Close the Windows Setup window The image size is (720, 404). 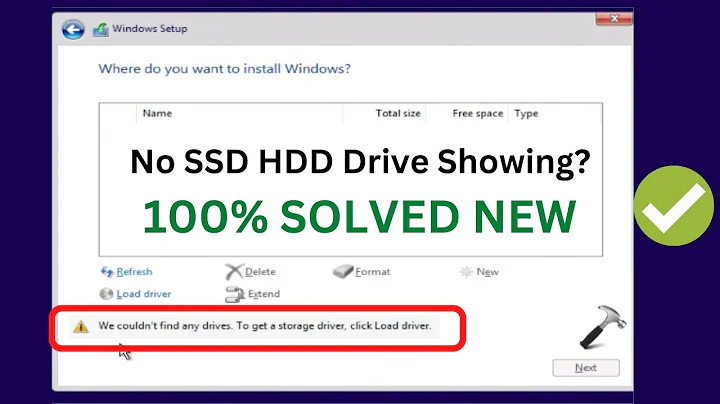pos(614,18)
